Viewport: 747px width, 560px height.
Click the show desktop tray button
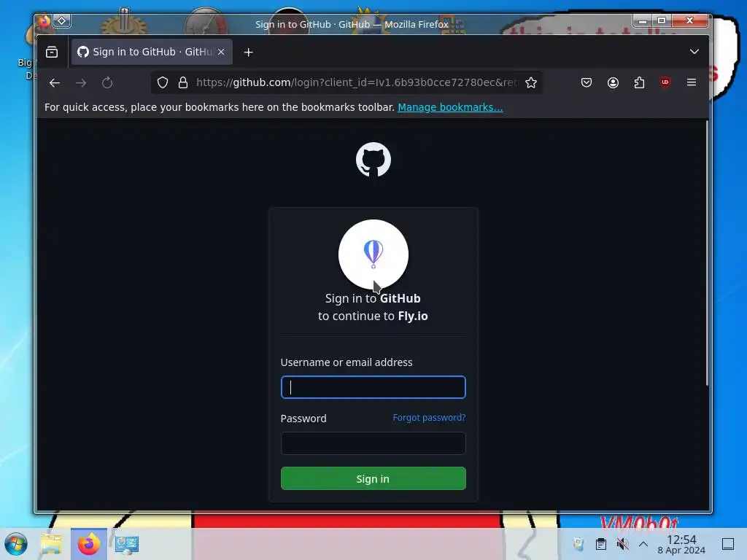pos(728,544)
